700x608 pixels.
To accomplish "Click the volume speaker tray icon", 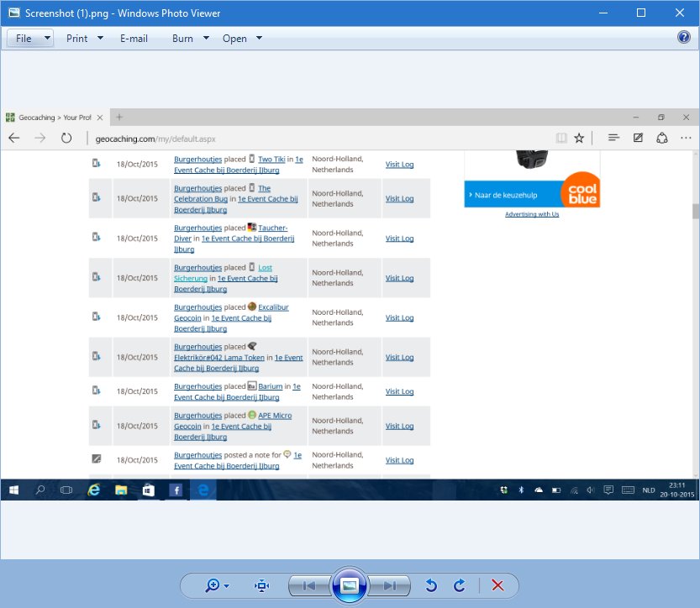I will click(x=591, y=490).
